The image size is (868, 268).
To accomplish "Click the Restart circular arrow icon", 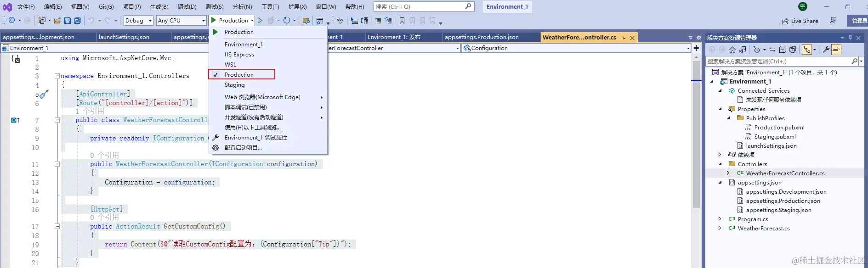I will (x=287, y=21).
